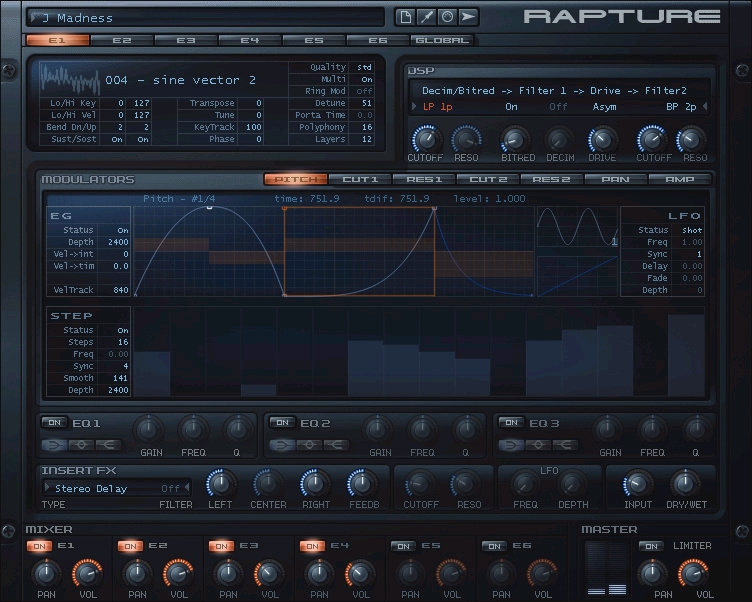
Task: Select the RES2 modulator tab
Action: [x=552, y=179]
